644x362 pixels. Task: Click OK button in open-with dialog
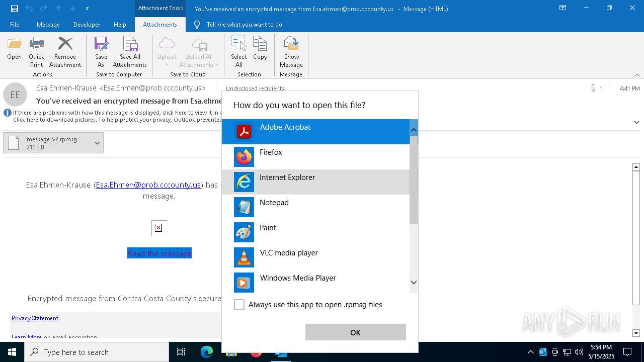[x=356, y=332]
